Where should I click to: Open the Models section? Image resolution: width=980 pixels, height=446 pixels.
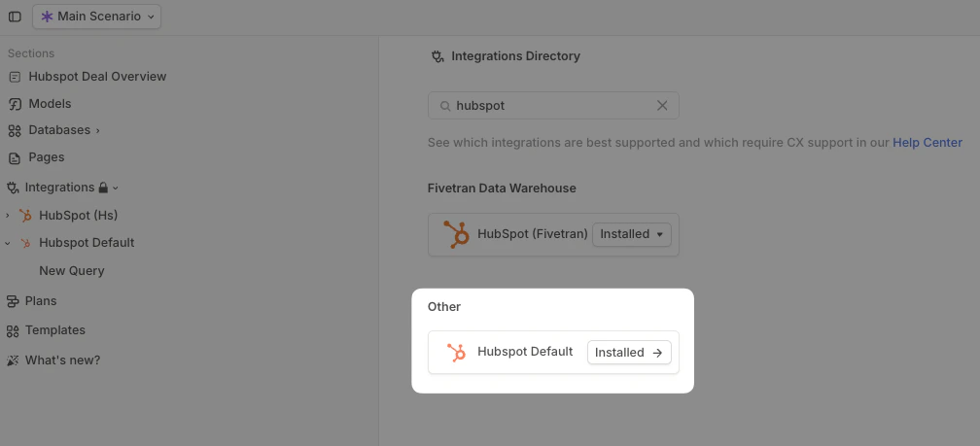click(50, 104)
